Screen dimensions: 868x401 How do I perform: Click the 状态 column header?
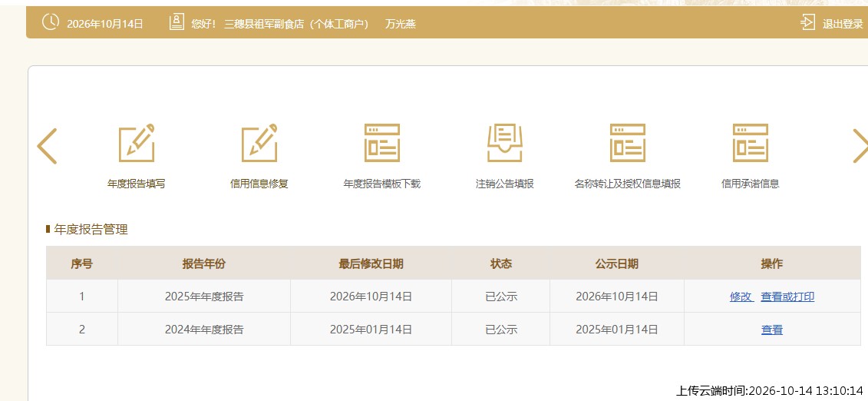501,263
